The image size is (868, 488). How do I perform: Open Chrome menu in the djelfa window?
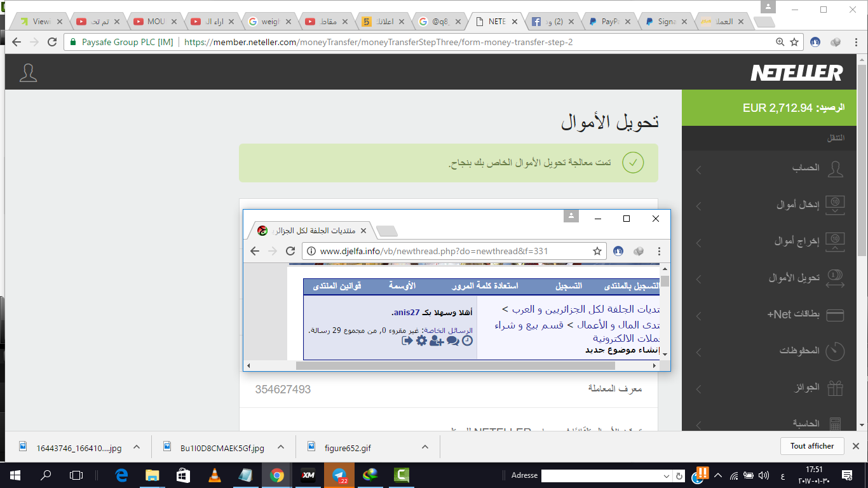pyautogui.click(x=660, y=251)
